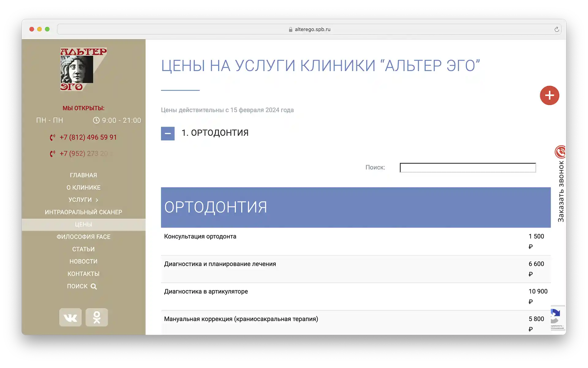This screenshot has width=588, height=368.
Task: Focus the Поиск price search field
Action: [468, 168]
